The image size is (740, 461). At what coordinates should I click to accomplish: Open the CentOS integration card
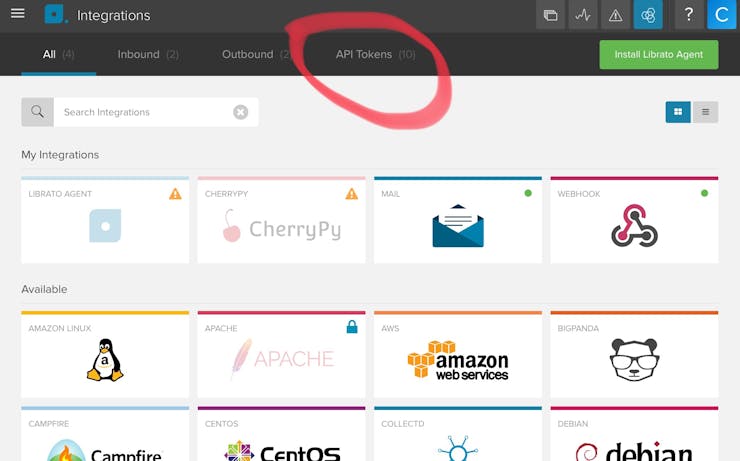[281, 434]
